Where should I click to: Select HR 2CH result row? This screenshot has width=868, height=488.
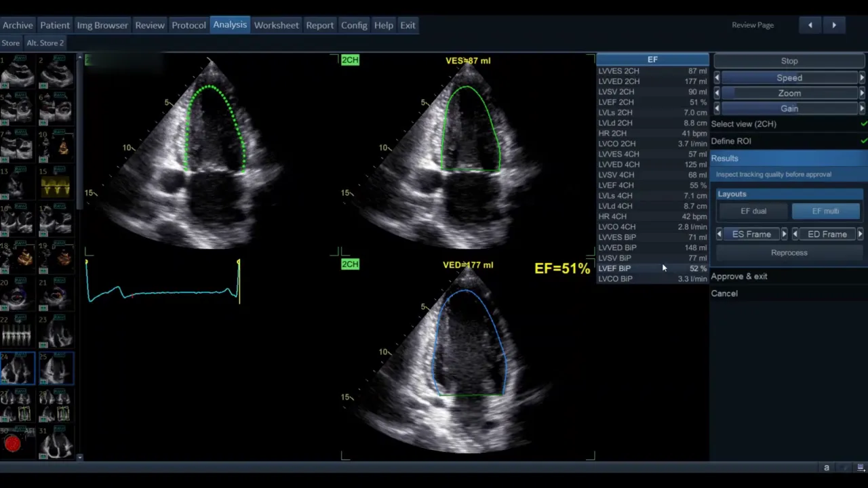coord(652,134)
